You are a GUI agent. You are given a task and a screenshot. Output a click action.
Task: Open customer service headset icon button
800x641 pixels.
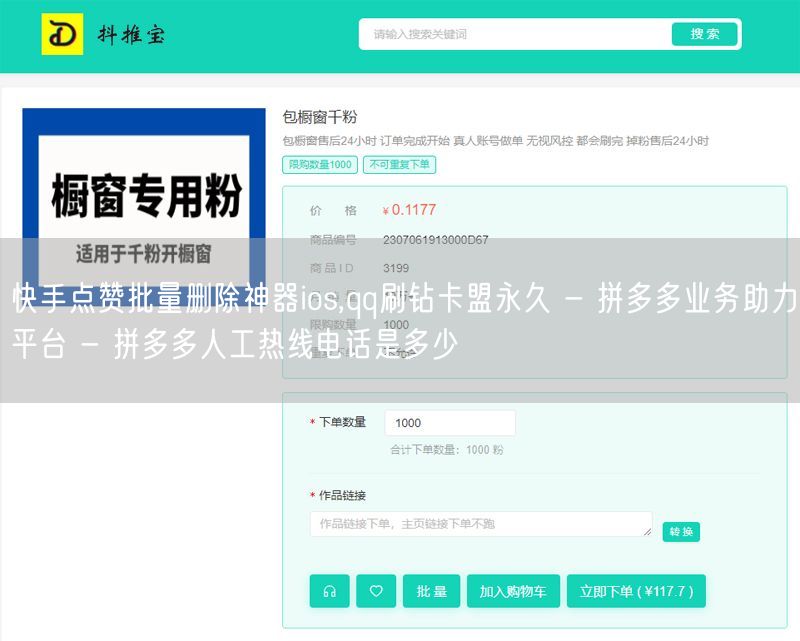click(330, 591)
